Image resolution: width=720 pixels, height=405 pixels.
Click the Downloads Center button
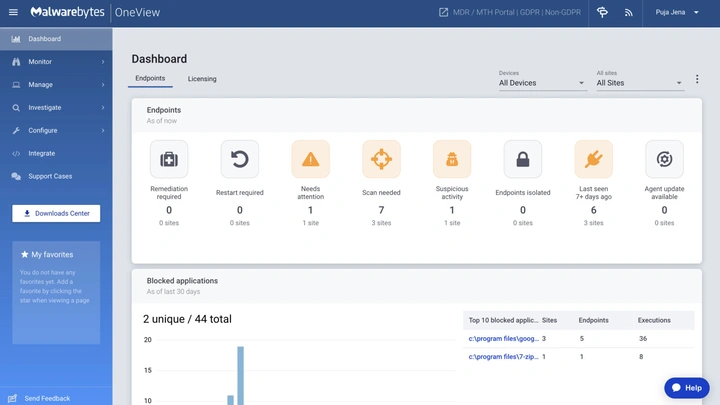coord(56,213)
